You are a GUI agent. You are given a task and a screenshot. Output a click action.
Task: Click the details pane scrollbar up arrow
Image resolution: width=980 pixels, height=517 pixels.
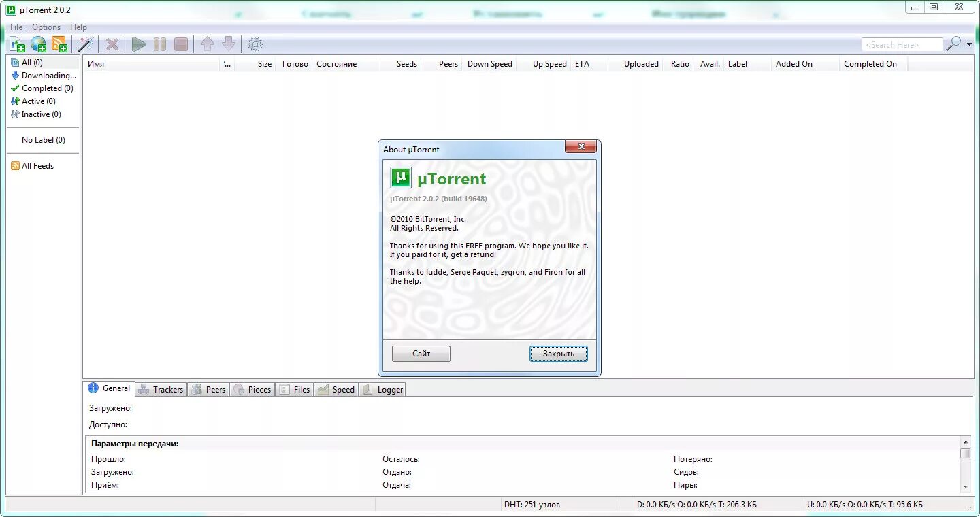pos(966,442)
